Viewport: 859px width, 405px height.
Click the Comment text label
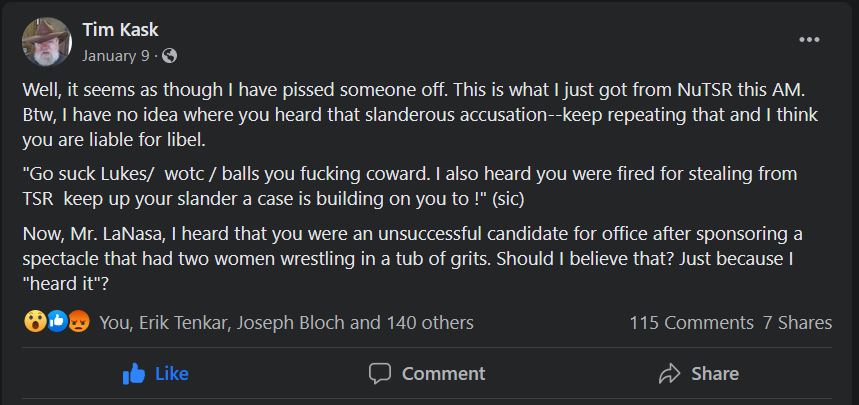click(x=443, y=373)
